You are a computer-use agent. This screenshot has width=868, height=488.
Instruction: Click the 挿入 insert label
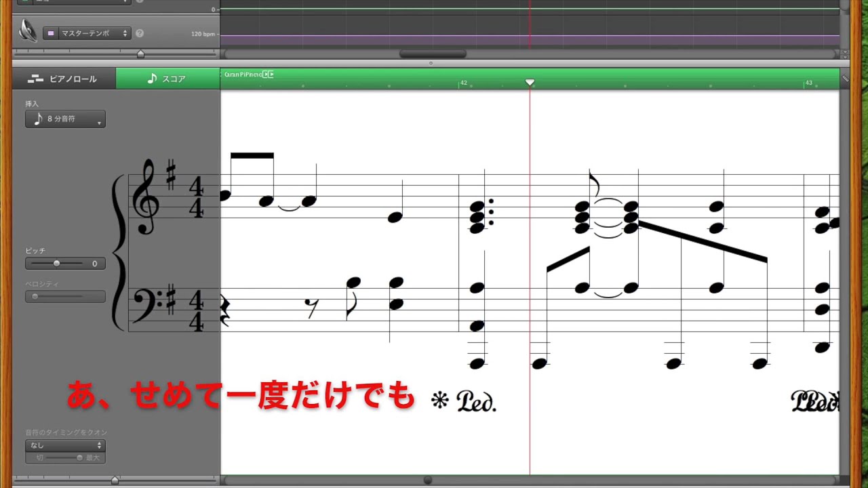pos(32,104)
